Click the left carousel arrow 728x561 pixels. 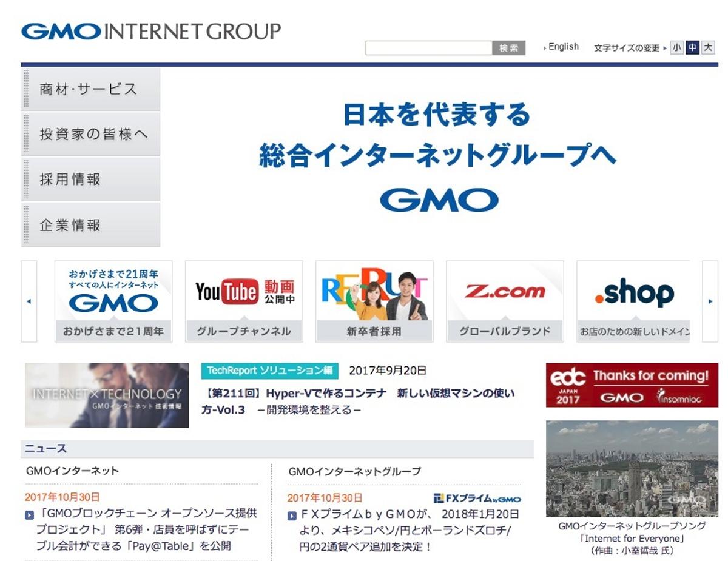tap(29, 301)
